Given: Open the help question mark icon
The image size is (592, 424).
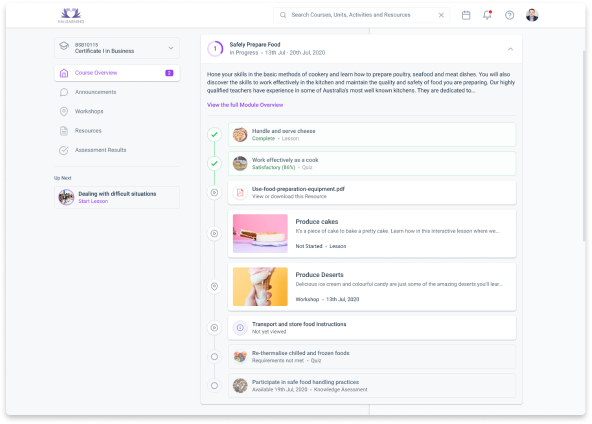Looking at the screenshot, I should coord(509,15).
